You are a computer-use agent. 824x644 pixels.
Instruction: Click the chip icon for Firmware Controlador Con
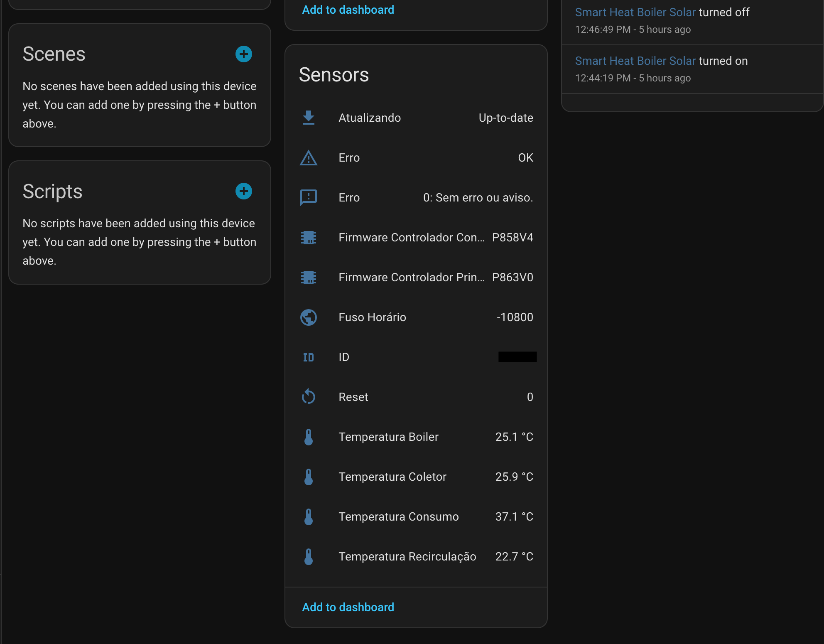309,237
